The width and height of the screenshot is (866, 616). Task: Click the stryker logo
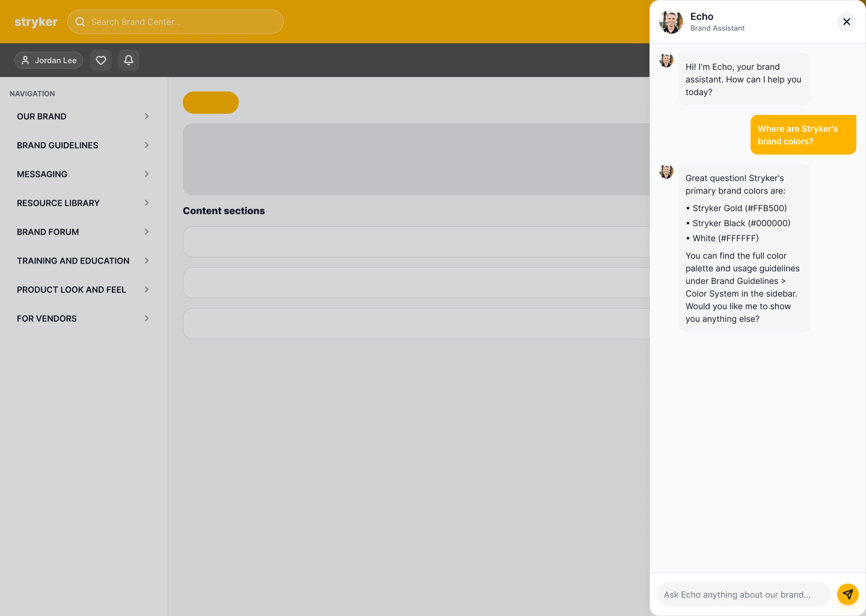click(36, 22)
